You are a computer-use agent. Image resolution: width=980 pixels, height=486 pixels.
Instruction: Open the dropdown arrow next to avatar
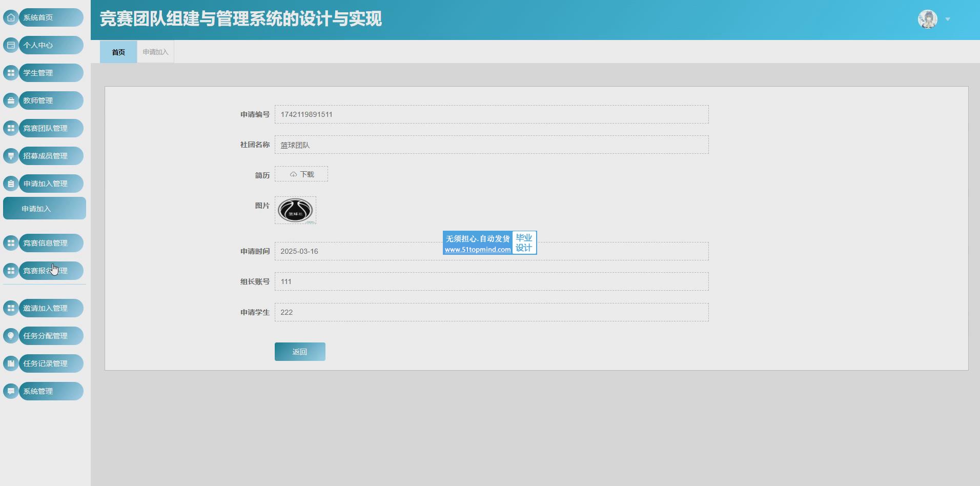pyautogui.click(x=948, y=19)
